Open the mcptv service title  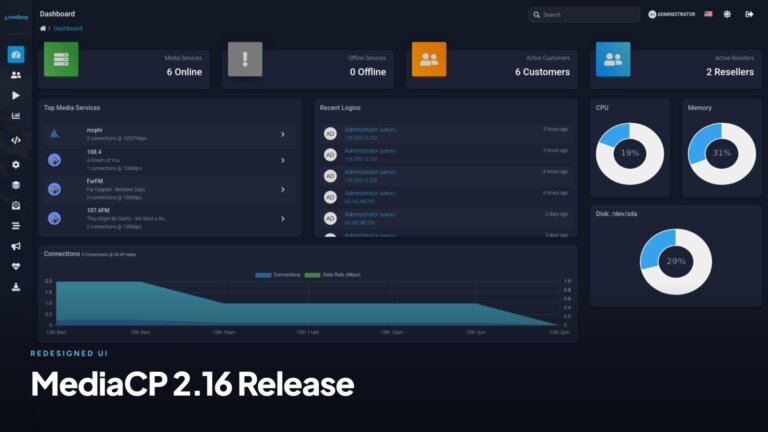95,130
